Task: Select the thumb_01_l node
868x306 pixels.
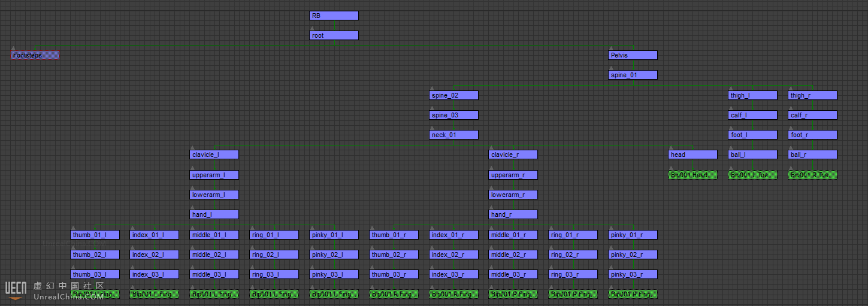Action: [95, 235]
